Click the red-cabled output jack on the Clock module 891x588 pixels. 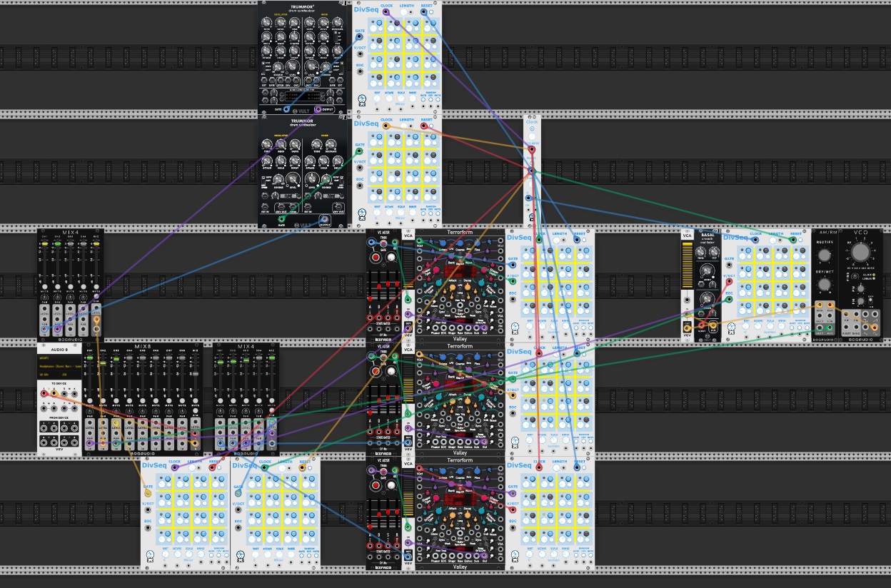tap(532, 149)
